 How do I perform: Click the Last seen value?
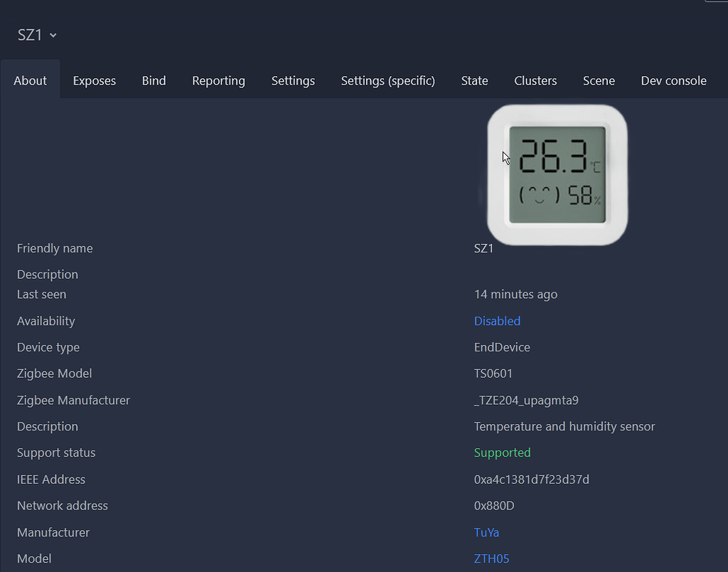(515, 294)
